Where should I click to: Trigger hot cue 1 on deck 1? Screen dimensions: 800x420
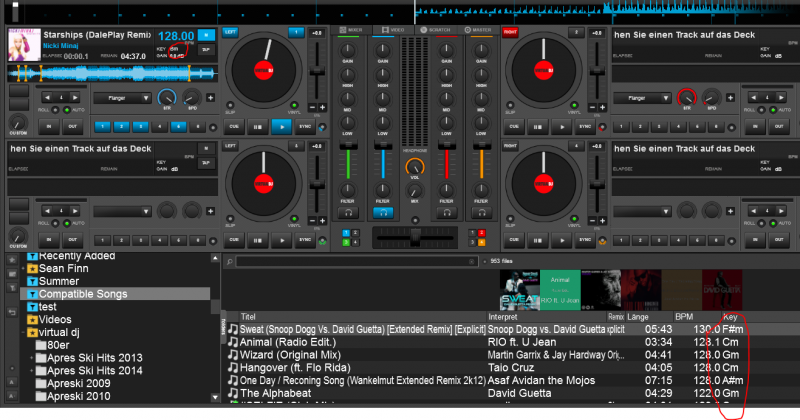103,127
